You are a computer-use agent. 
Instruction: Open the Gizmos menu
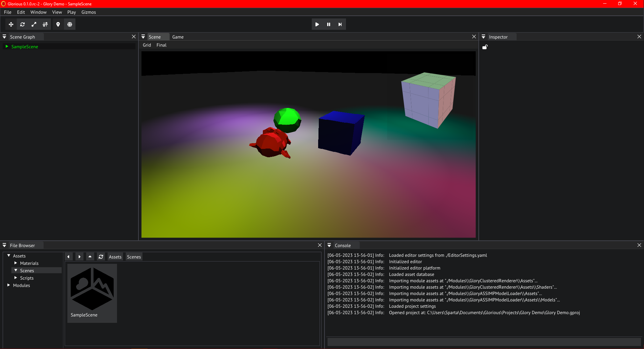(x=89, y=12)
